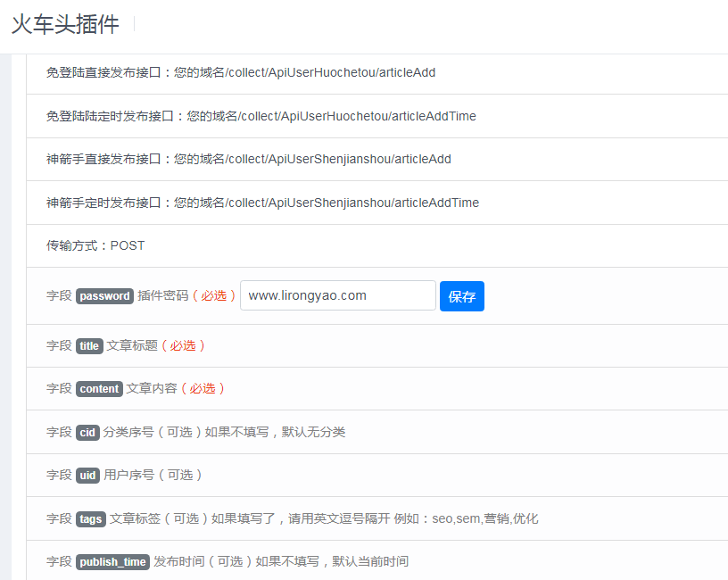The width and height of the screenshot is (728, 580).
Task: Click 文章标题 label text
Action: (132, 345)
